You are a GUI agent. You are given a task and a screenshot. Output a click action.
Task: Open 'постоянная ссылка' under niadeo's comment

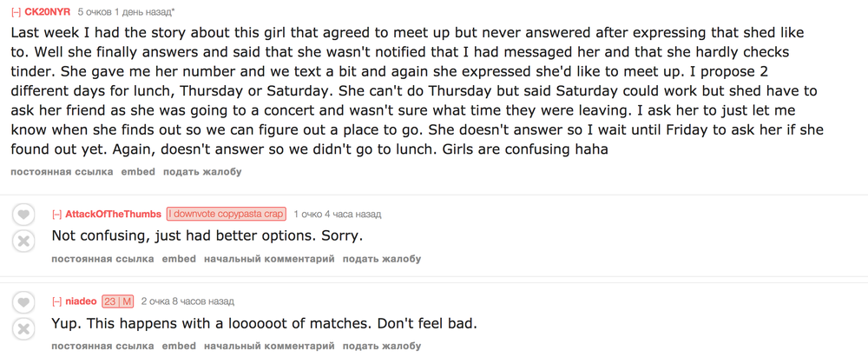coord(102,346)
